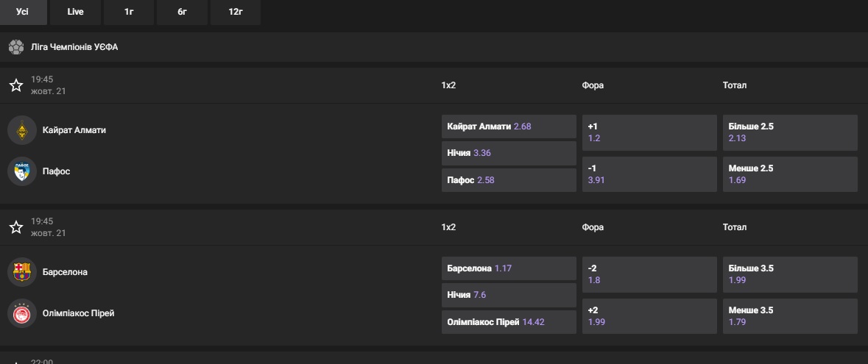Screen dimensions: 868x364
Task: Filter matches by 1г time tab
Action: click(x=129, y=12)
